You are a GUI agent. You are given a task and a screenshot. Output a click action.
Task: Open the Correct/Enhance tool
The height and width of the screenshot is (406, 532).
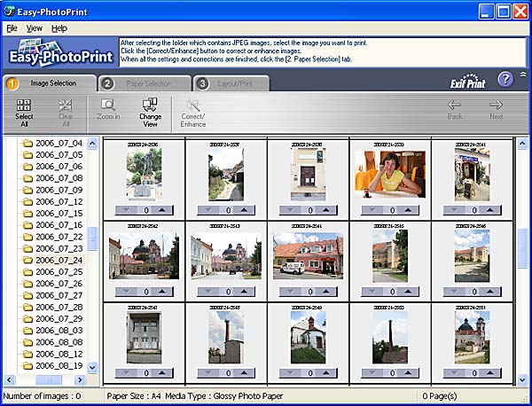(x=193, y=105)
